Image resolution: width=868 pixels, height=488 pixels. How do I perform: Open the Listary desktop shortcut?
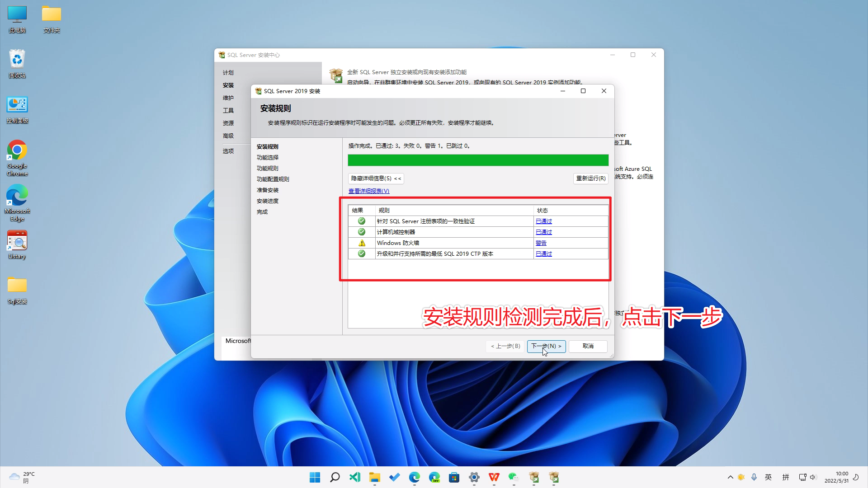click(17, 244)
